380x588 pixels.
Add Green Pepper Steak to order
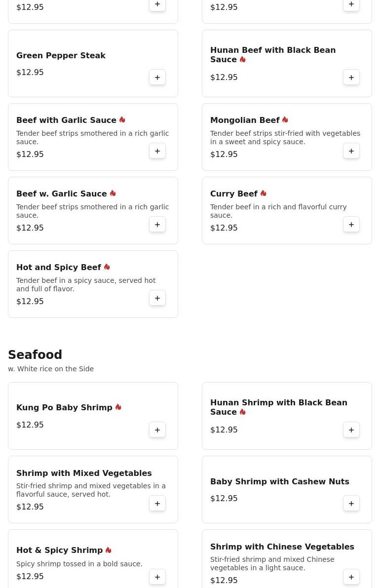click(157, 78)
